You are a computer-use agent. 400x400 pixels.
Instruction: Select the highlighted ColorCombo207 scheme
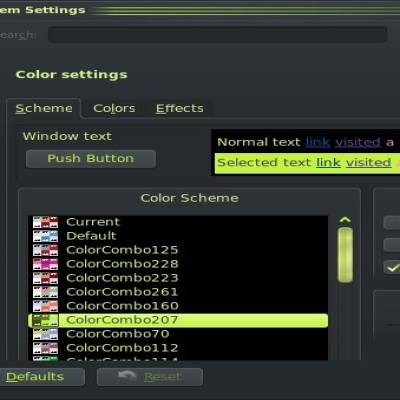tap(178, 320)
